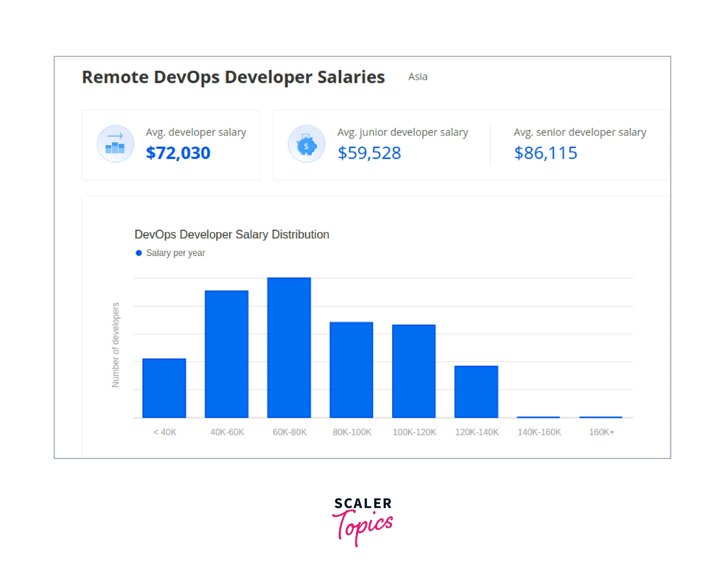Click the 80K-100K salary bar
The image size is (725, 588).
(x=351, y=370)
